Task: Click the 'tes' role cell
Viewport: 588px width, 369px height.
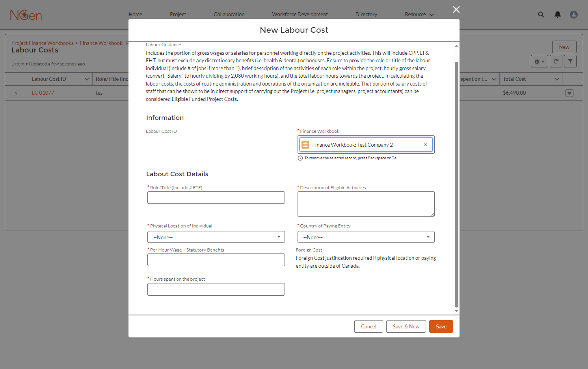Action: pyautogui.click(x=99, y=93)
